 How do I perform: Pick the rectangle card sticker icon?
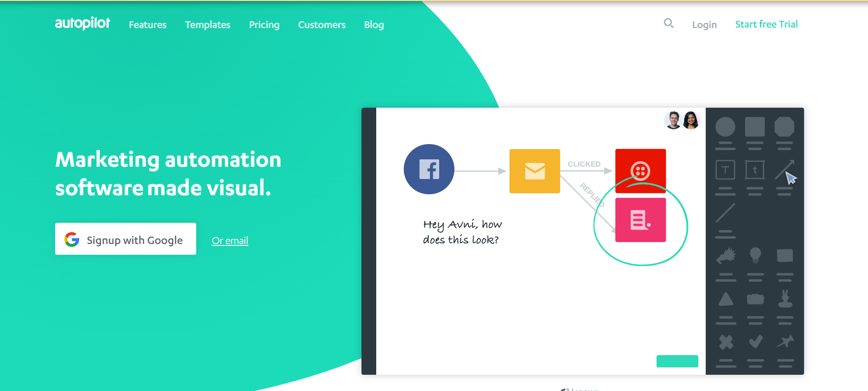(785, 256)
